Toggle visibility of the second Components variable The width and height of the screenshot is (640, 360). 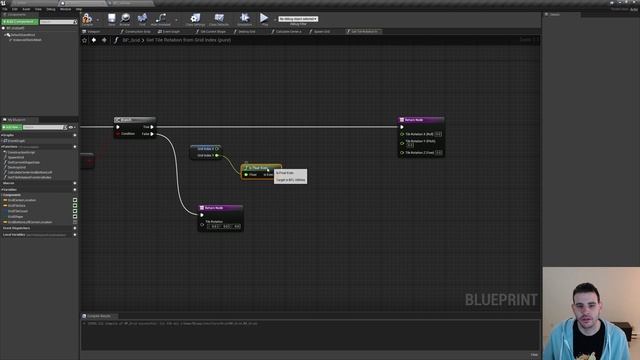click(75, 206)
